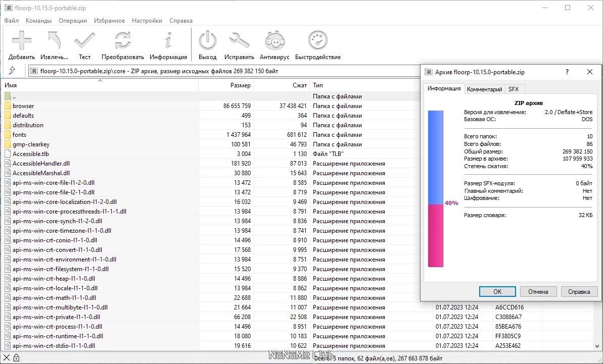Go up one folder level arrow

[12, 71]
